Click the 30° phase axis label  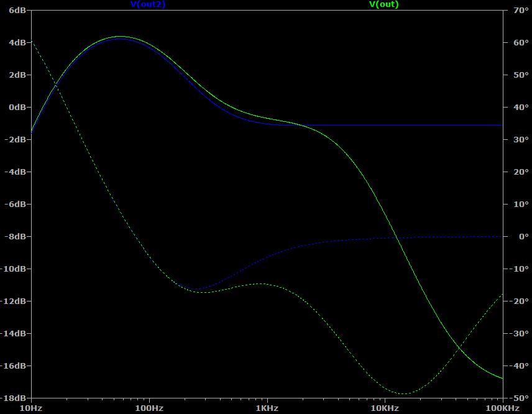pos(518,139)
